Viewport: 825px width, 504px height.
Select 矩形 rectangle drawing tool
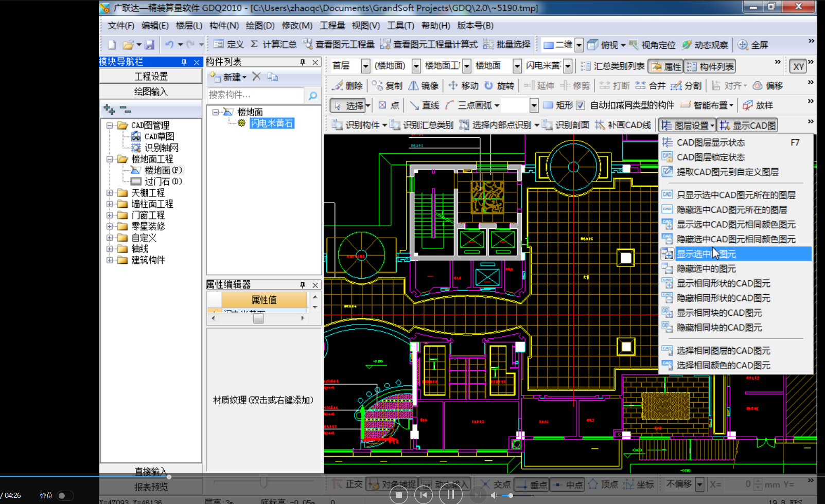[x=558, y=105]
